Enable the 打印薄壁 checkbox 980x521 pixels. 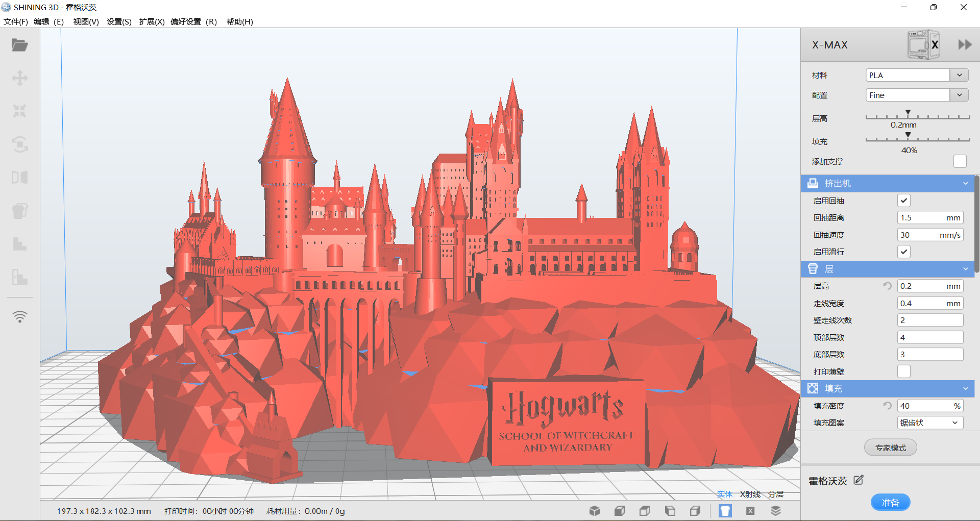coord(904,371)
